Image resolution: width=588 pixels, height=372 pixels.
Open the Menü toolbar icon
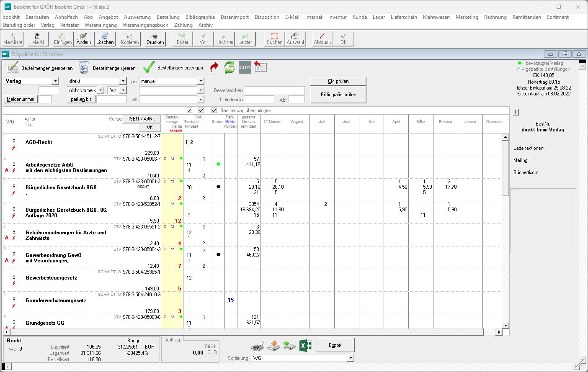click(38, 38)
